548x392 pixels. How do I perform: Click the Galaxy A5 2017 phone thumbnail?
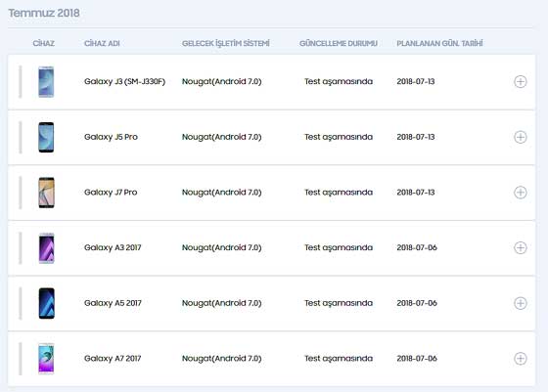pyautogui.click(x=47, y=303)
